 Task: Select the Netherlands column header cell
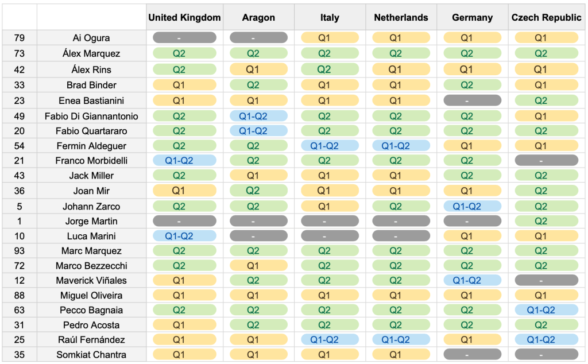tap(401, 17)
